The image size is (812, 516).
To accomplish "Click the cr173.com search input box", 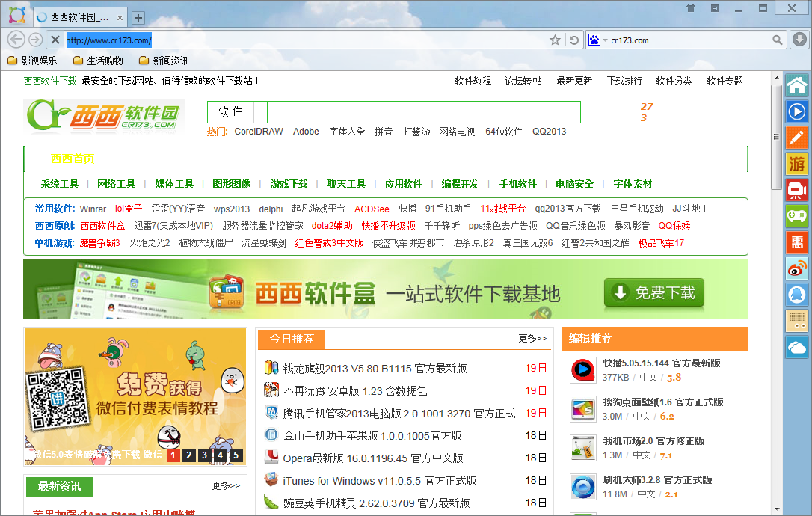I will [690, 40].
